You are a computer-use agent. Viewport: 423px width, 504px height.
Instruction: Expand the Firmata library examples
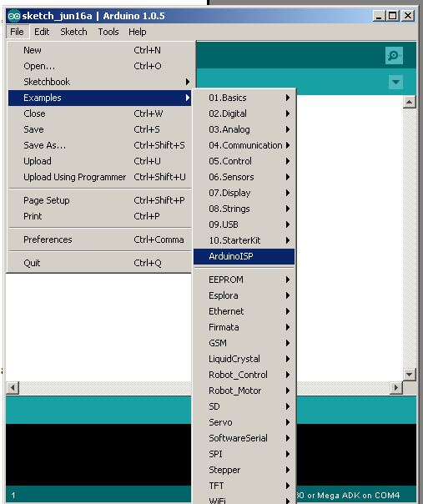[244, 327]
